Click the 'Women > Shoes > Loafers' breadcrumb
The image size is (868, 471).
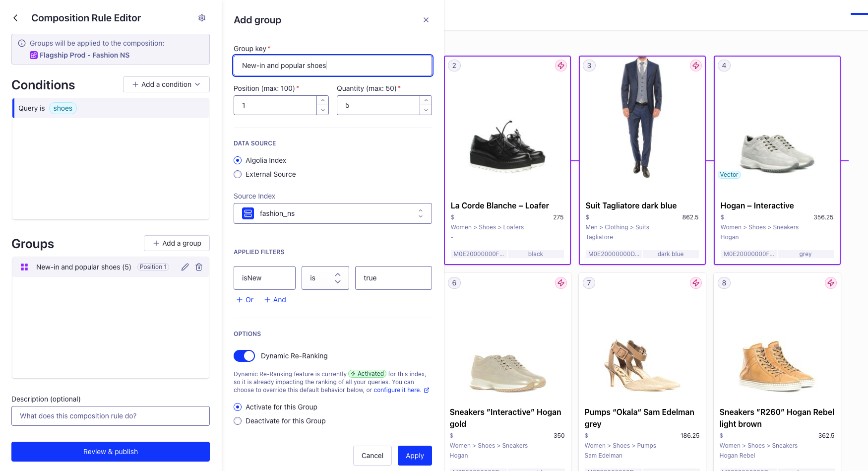click(x=487, y=227)
